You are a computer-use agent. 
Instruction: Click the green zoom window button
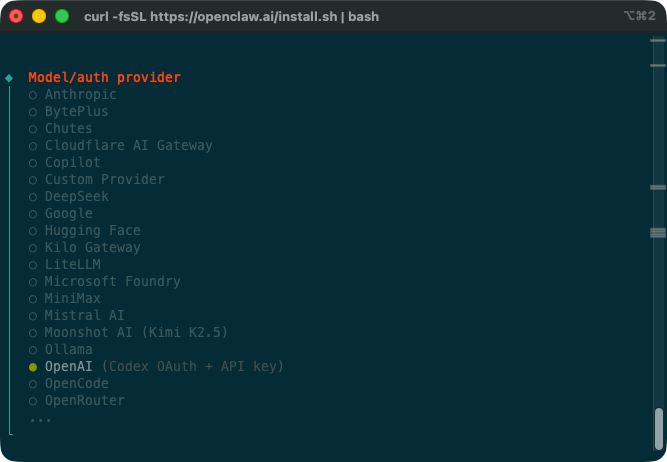coord(62,16)
